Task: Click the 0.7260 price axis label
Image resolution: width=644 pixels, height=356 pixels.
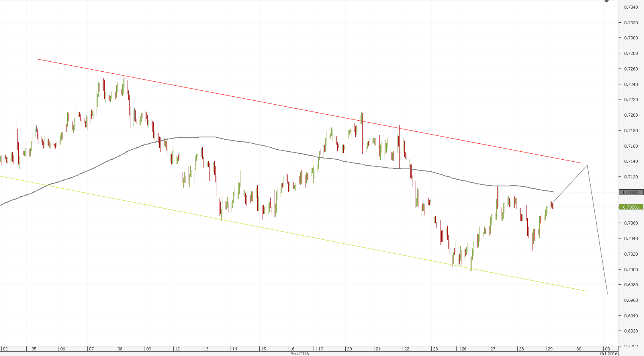Action: tap(631, 69)
